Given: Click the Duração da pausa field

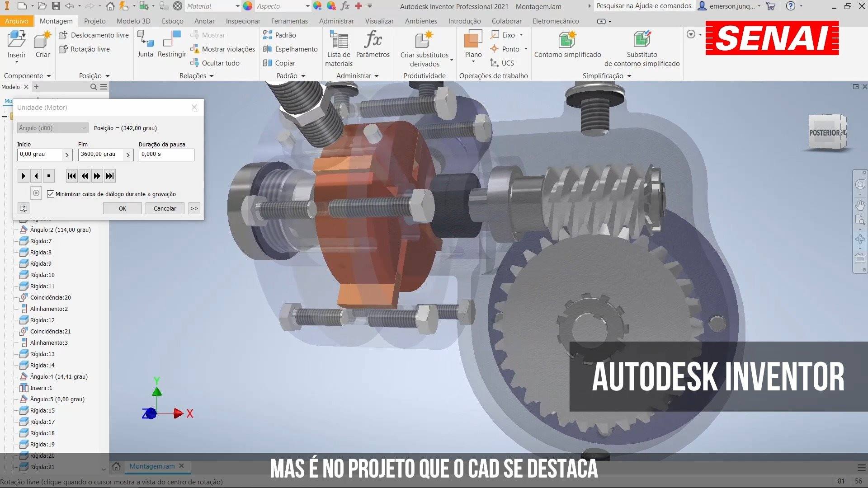Looking at the screenshot, I should point(166,155).
